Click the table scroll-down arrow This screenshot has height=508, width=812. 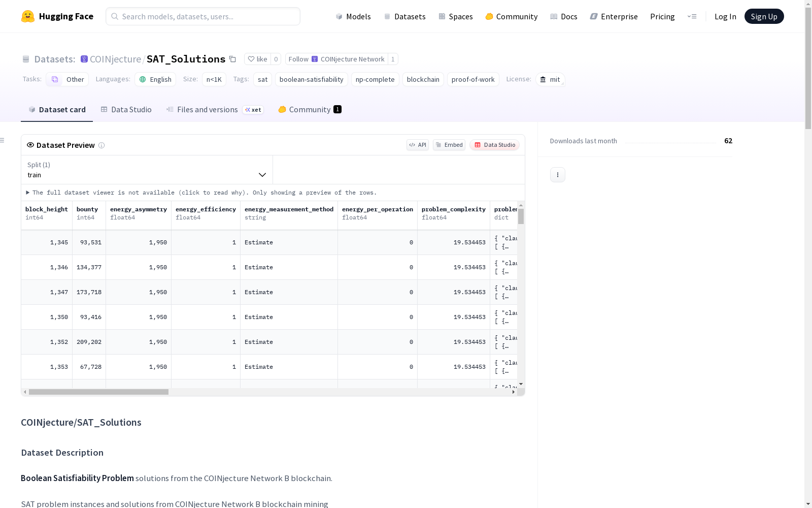(x=521, y=384)
